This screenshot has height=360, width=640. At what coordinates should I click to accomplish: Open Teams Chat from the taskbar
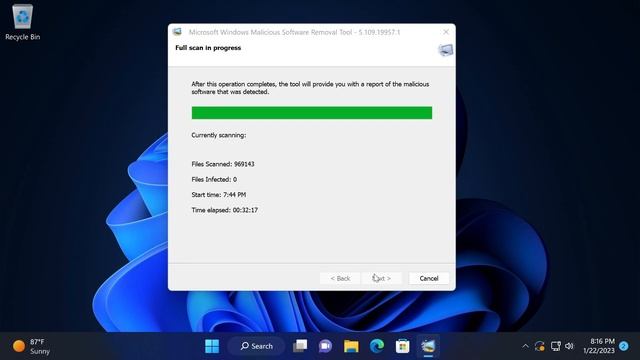pos(325,346)
